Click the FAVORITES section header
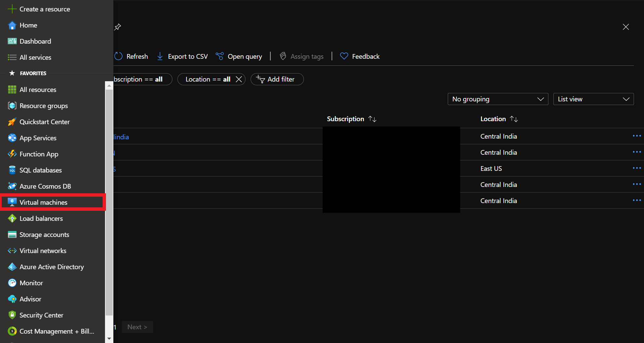The height and width of the screenshot is (343, 644). point(33,73)
